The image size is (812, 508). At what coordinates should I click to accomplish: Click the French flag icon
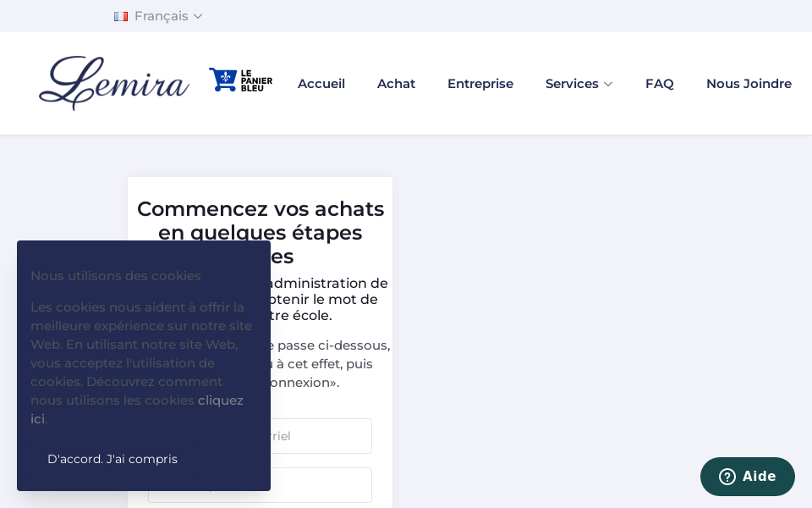(121, 16)
